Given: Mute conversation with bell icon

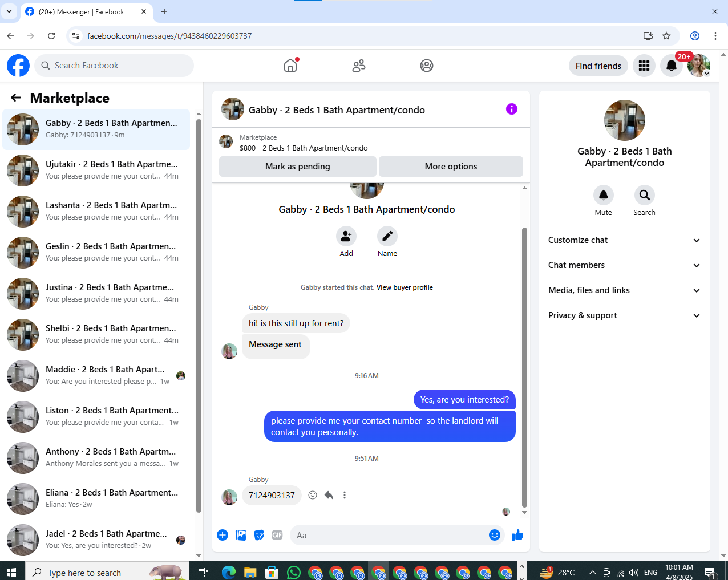Looking at the screenshot, I should [x=604, y=195].
